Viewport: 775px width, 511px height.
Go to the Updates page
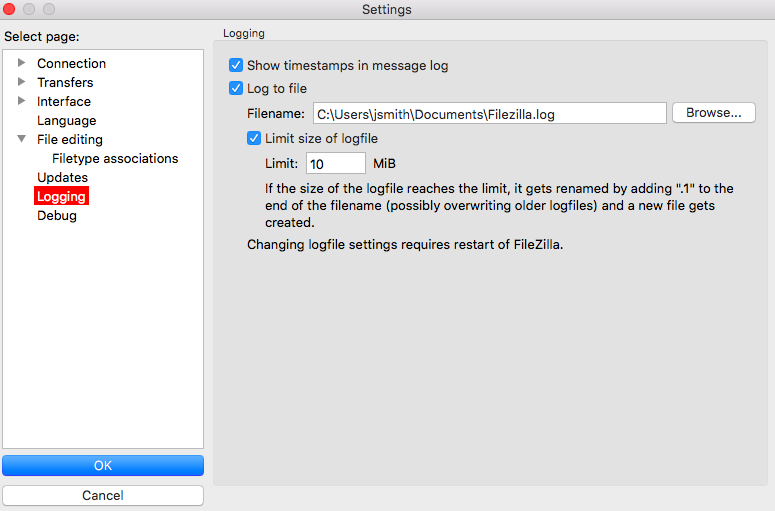[62, 177]
